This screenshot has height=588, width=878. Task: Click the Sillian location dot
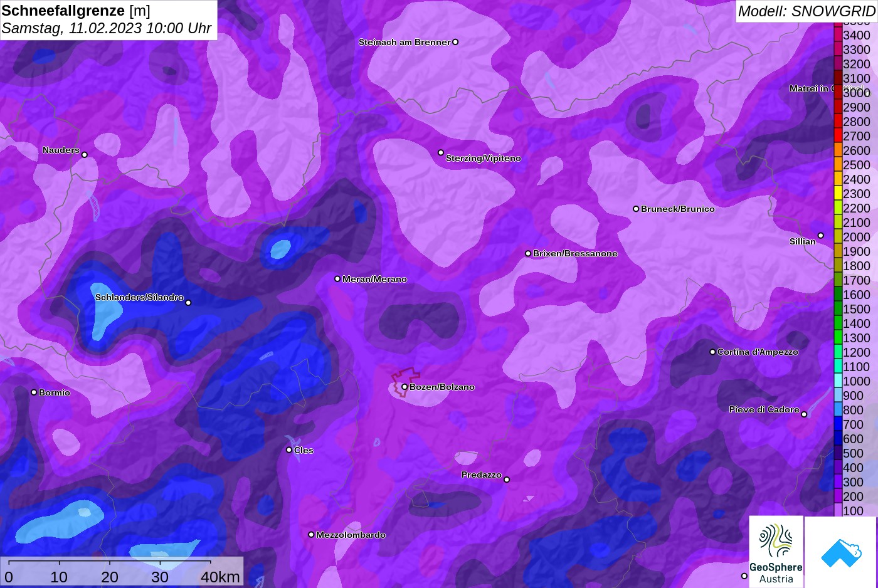point(820,236)
